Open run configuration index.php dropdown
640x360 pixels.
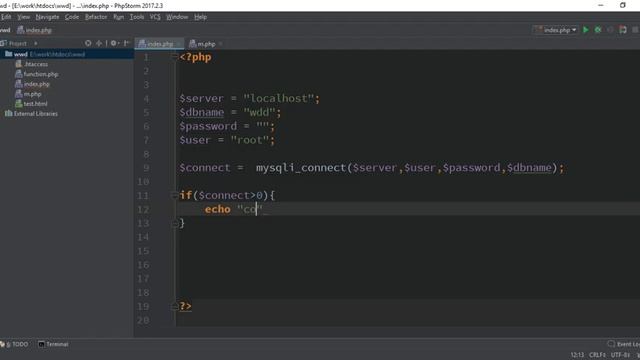click(556, 30)
